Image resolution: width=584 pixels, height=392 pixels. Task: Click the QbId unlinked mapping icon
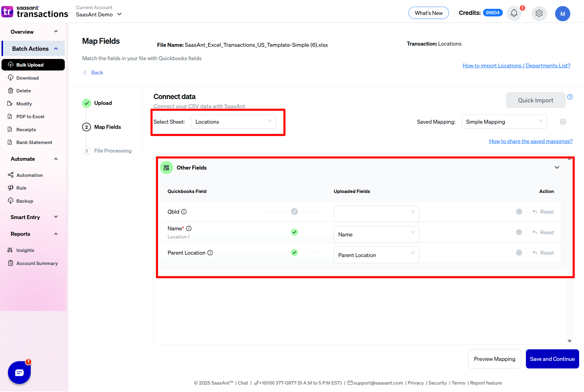(x=294, y=211)
